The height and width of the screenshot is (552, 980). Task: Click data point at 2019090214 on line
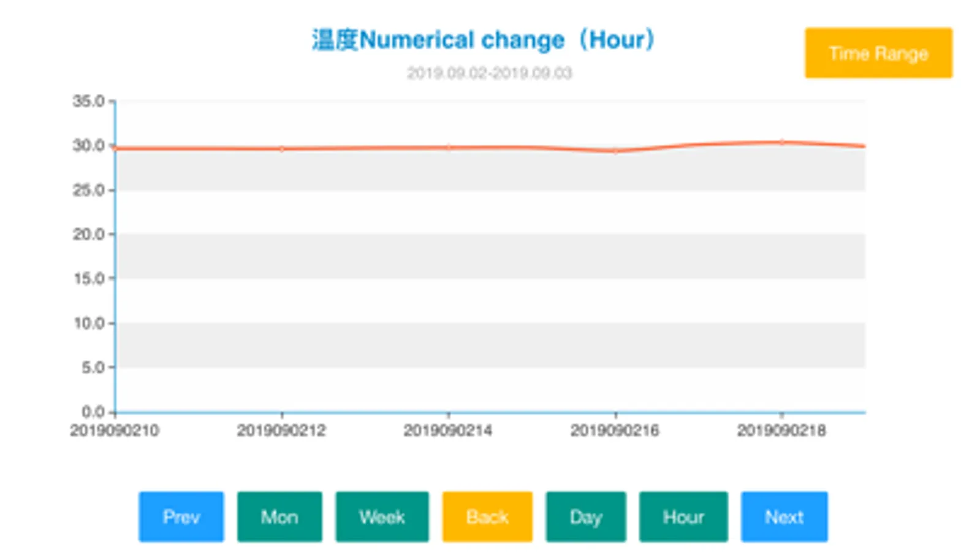point(449,147)
